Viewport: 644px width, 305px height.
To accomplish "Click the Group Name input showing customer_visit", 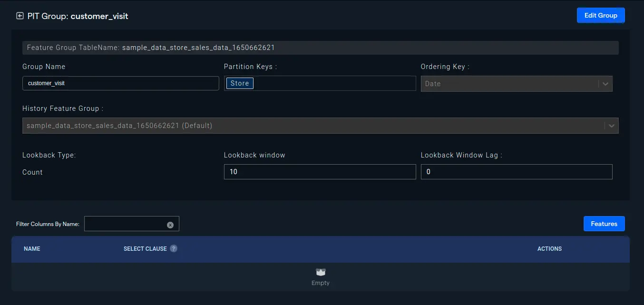I will pos(120,83).
